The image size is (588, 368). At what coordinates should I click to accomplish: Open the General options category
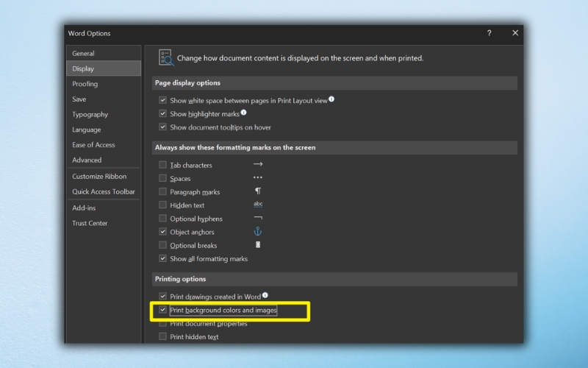(x=104, y=53)
